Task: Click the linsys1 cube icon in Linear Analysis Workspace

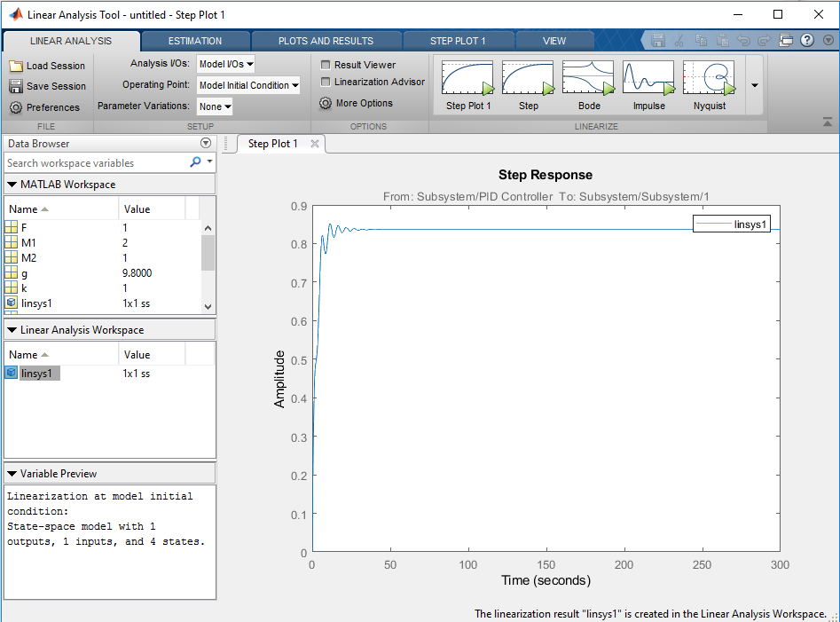Action: pyautogui.click(x=12, y=373)
